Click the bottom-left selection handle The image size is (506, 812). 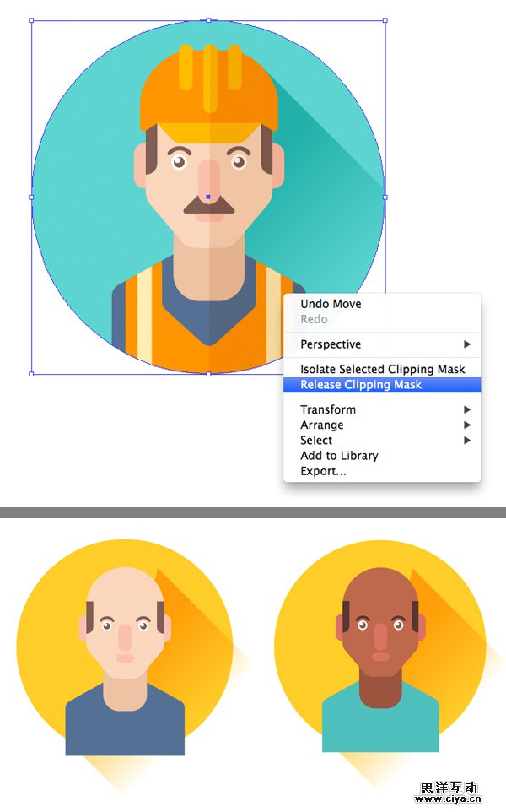click(x=31, y=374)
